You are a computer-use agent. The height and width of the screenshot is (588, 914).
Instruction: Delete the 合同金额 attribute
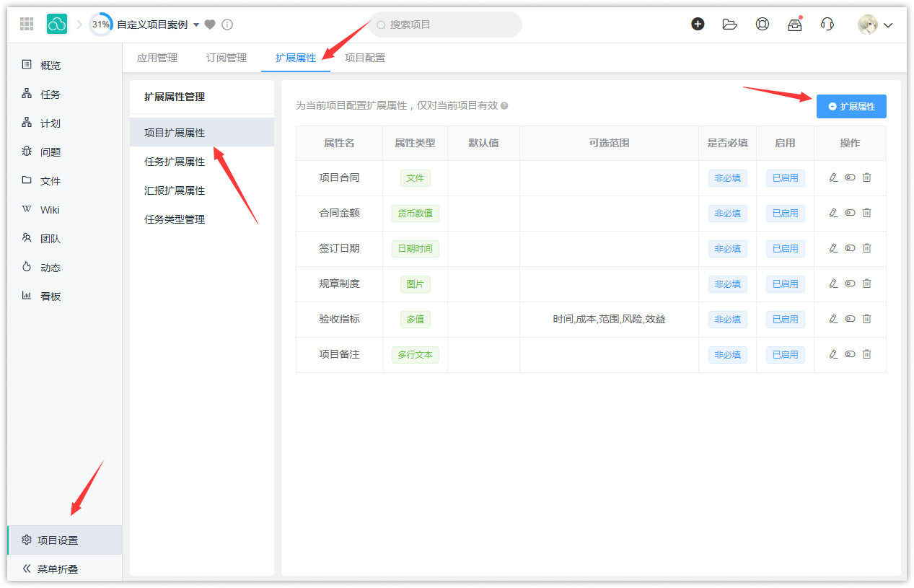(x=866, y=213)
